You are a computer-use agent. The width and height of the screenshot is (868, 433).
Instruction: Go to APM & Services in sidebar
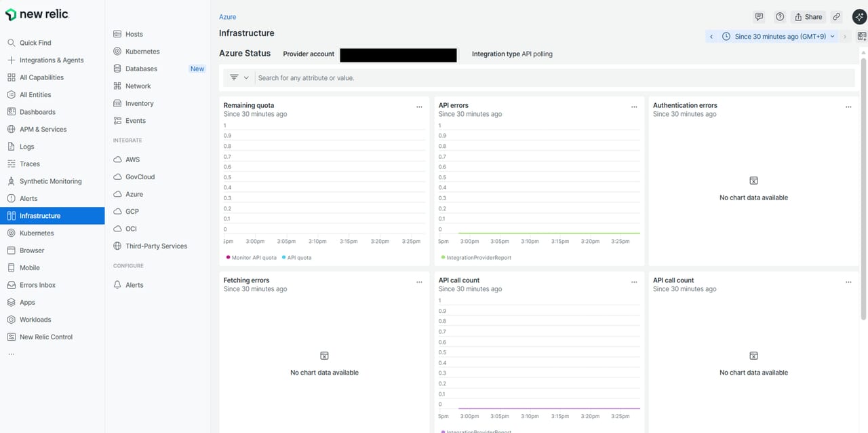tap(43, 130)
